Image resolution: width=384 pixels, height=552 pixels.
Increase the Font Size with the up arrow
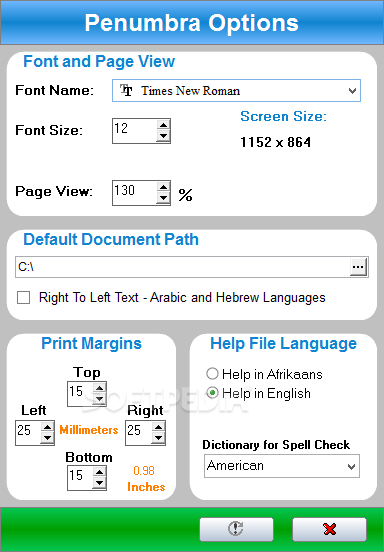pos(163,125)
